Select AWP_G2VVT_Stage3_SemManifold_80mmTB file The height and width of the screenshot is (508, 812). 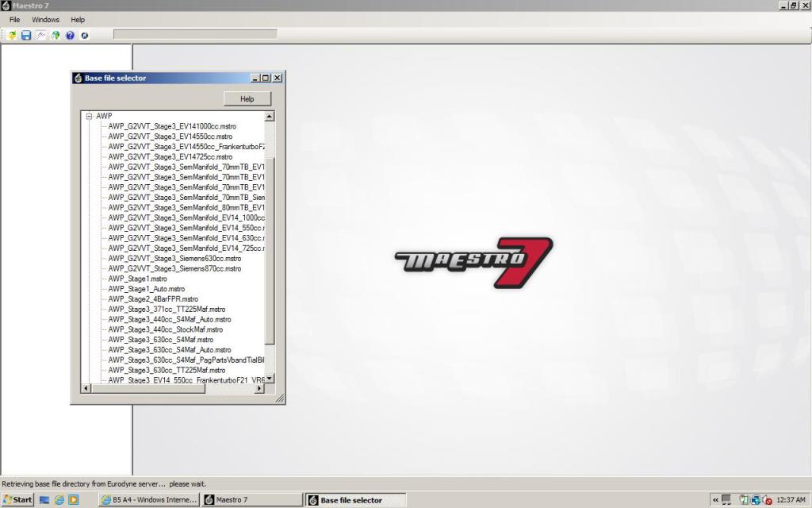click(x=186, y=207)
